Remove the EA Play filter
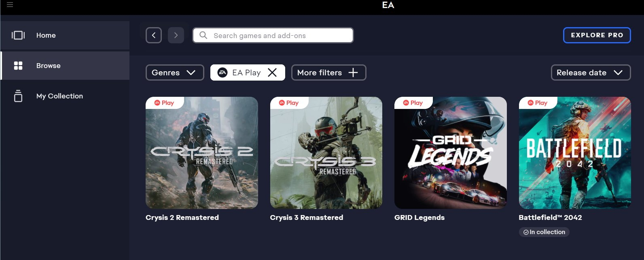Screen dimensions: 644x260 pos(273,72)
